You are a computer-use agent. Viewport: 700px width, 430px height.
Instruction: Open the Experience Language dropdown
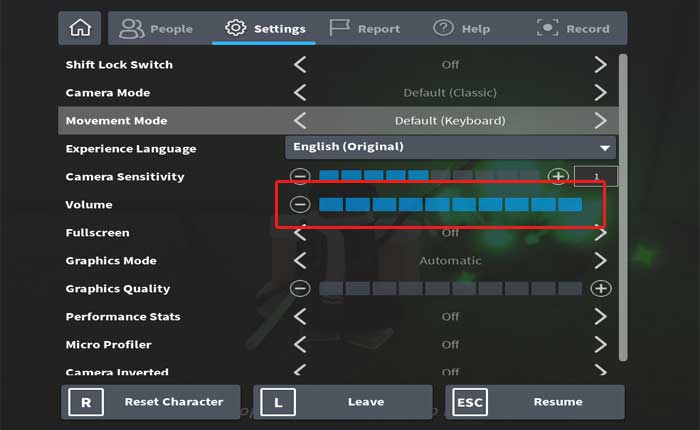450,147
